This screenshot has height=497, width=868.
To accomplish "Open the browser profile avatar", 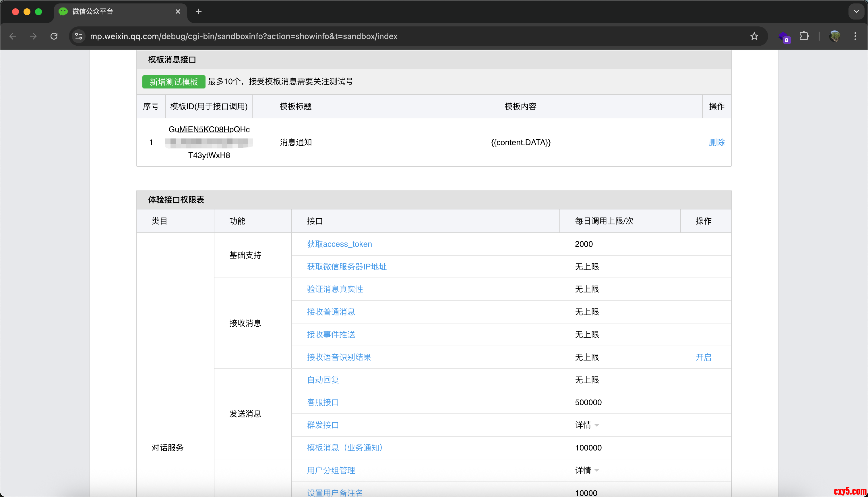I will [835, 36].
